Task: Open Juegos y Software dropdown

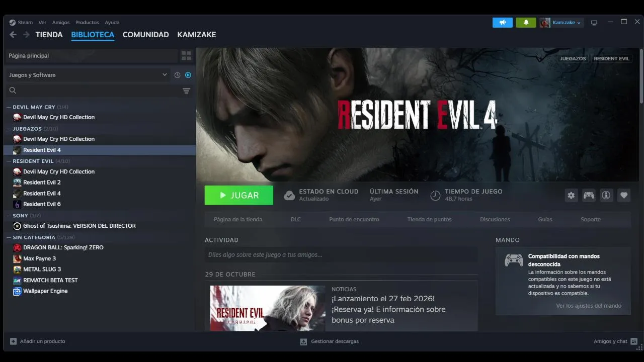Action: click(x=87, y=75)
